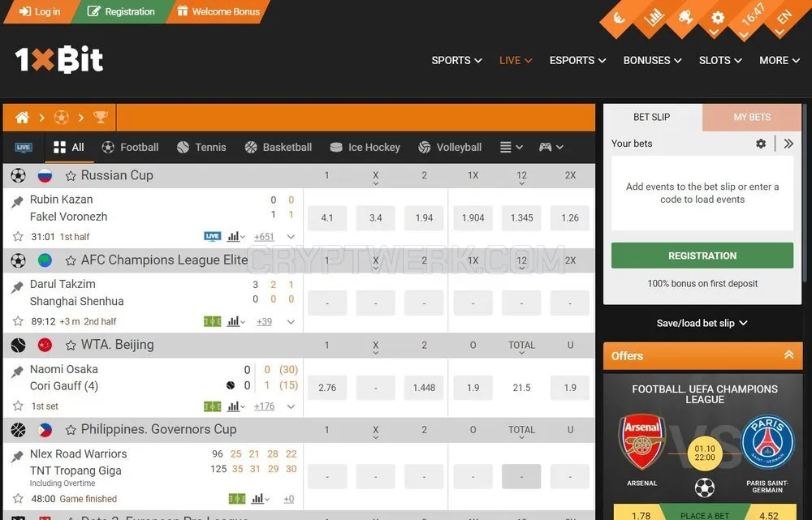Open the euro currency icon in top corner
The height and width of the screenshot is (520, 812).
click(x=618, y=19)
